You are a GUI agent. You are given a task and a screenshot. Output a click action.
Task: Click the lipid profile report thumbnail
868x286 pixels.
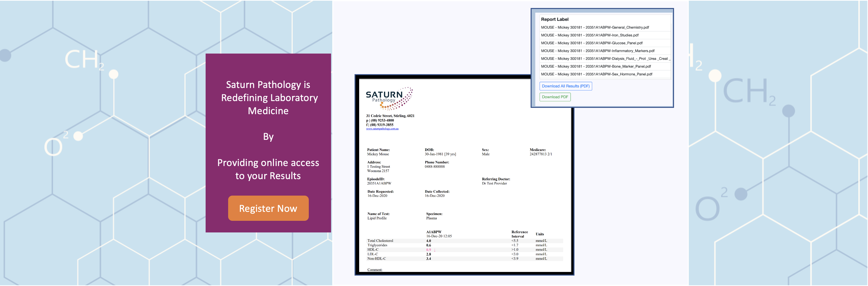pos(465,175)
